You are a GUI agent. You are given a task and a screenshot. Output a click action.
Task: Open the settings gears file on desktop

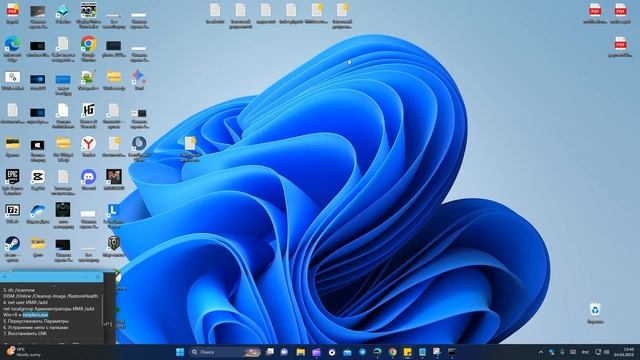click(12, 77)
